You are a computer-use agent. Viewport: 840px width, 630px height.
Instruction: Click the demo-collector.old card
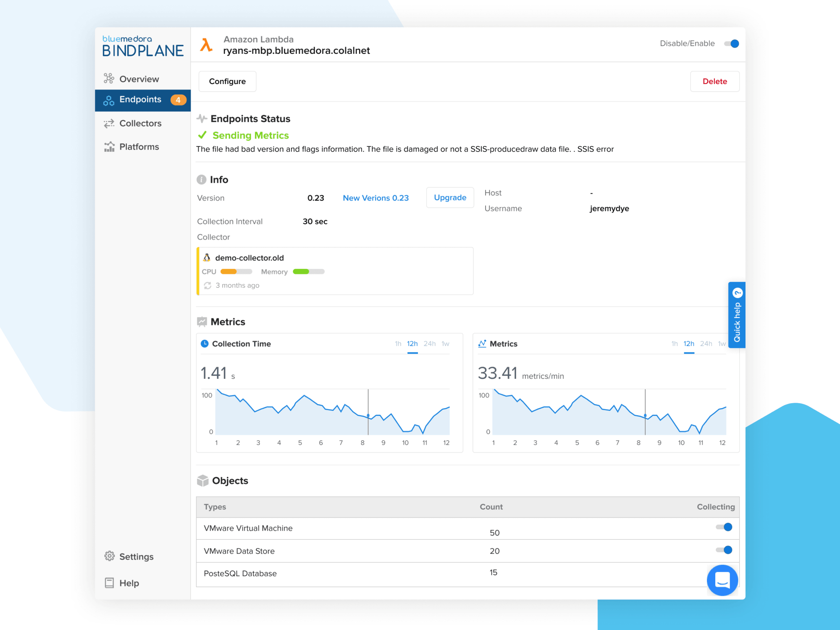point(335,271)
